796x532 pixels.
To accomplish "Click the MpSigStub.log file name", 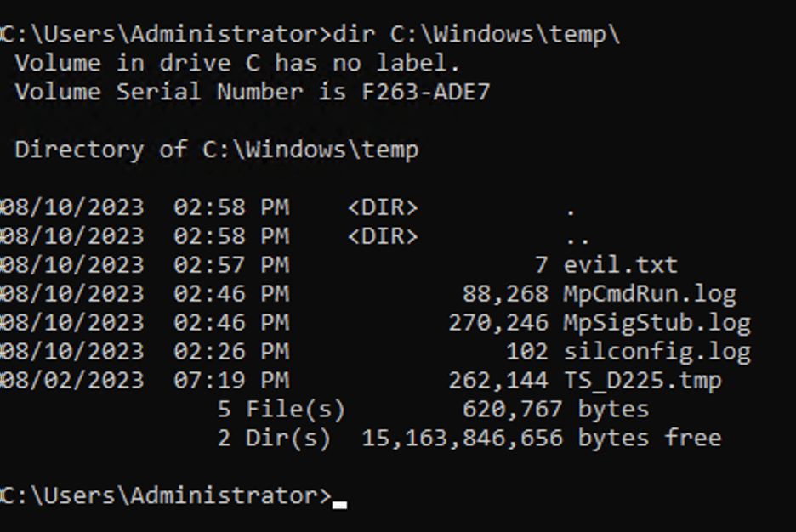I will coord(657,323).
